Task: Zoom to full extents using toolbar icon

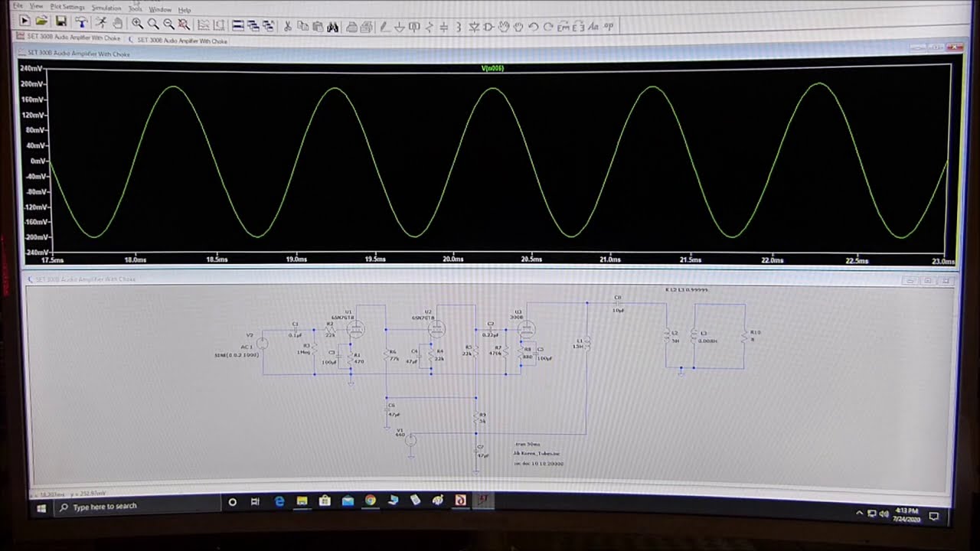Action: click(x=184, y=24)
